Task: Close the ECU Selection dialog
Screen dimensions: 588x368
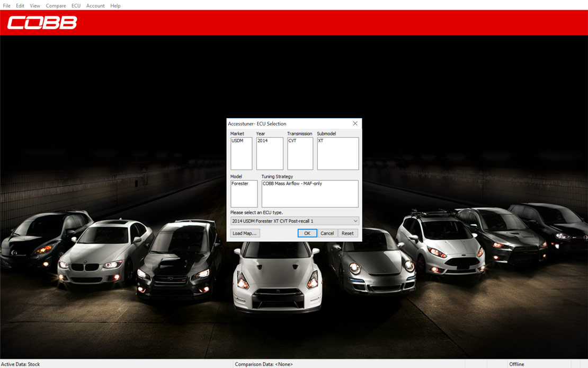Action: coord(355,123)
